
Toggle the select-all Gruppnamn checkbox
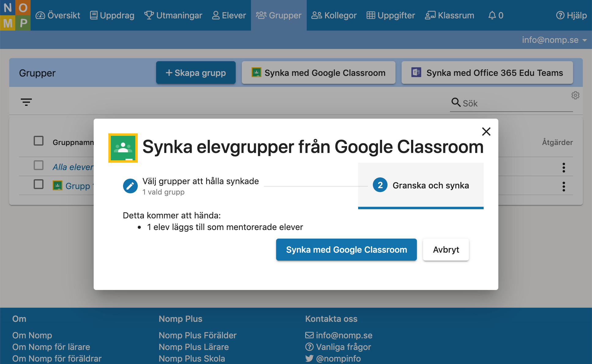39,141
